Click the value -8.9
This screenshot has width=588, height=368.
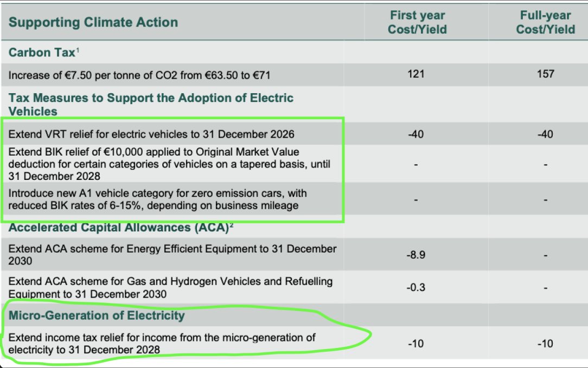416,255
